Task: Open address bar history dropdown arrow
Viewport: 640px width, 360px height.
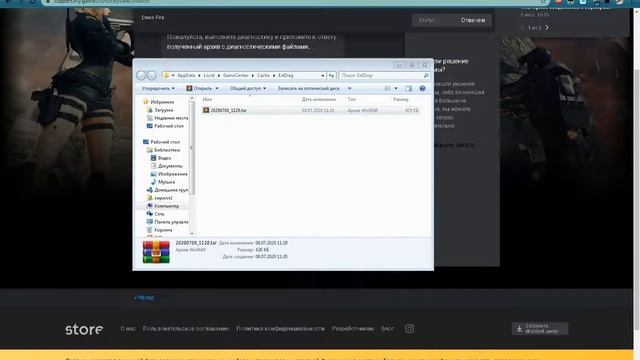Action: pos(322,76)
